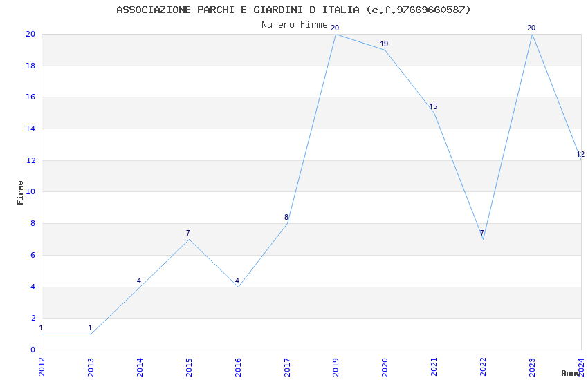
Task: Click data label 4 for year 2014
Action: coord(139,281)
